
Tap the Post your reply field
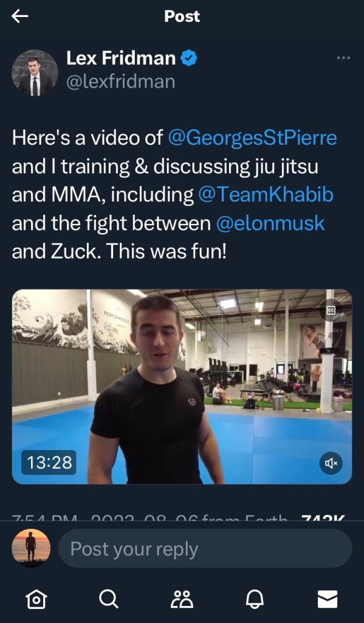205,549
